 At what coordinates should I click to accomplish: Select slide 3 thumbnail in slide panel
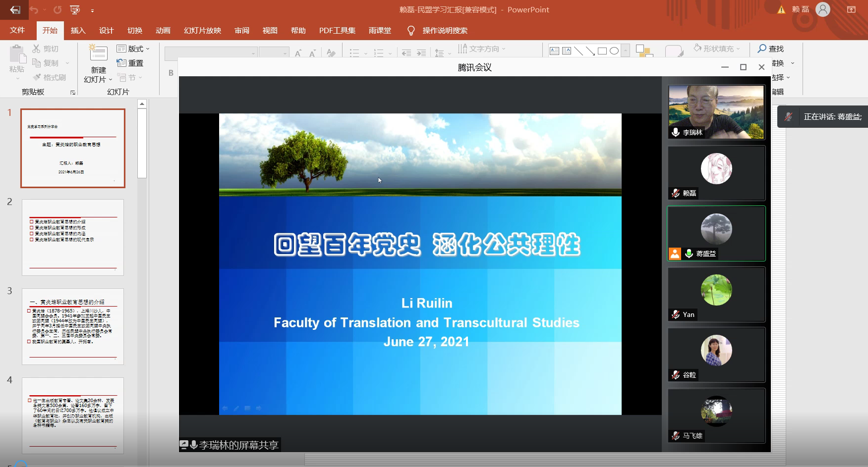click(73, 326)
